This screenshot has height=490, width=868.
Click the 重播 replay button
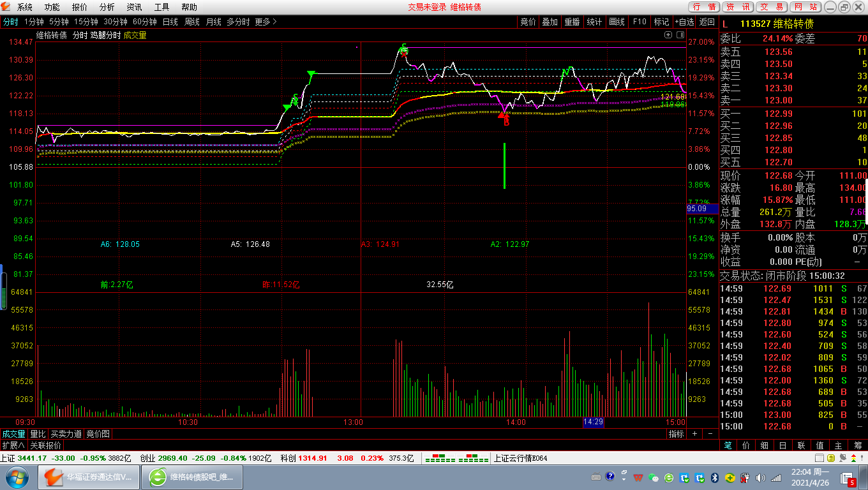(x=572, y=22)
